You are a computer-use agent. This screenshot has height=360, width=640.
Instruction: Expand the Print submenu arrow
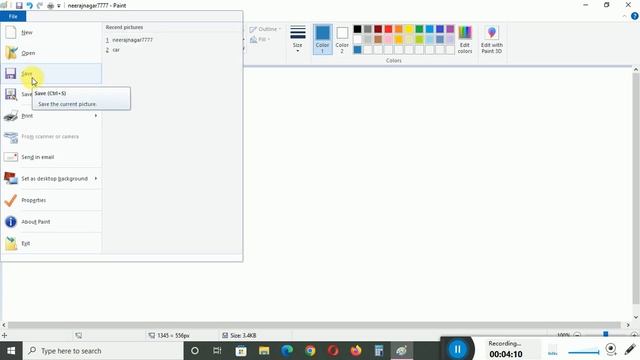(96, 116)
